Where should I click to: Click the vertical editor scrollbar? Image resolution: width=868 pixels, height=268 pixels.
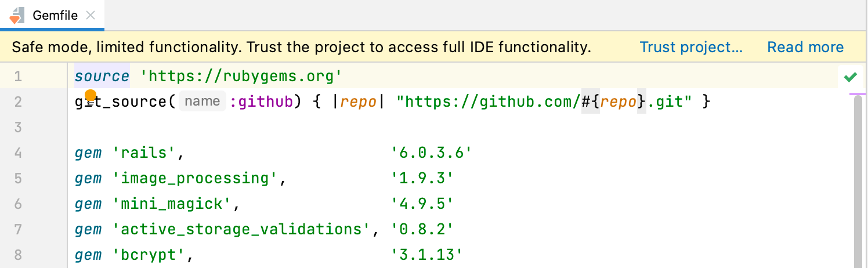pos(857,174)
